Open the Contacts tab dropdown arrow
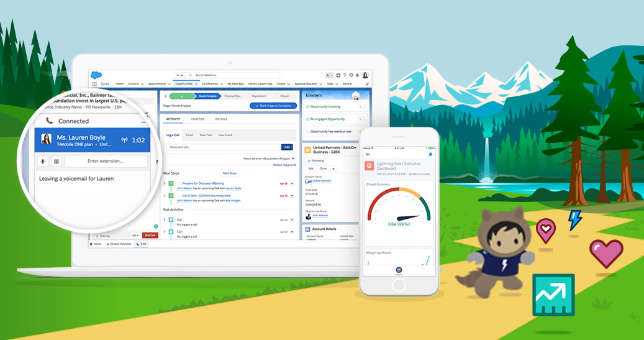Screen dimensions: 644x340 click(x=142, y=84)
